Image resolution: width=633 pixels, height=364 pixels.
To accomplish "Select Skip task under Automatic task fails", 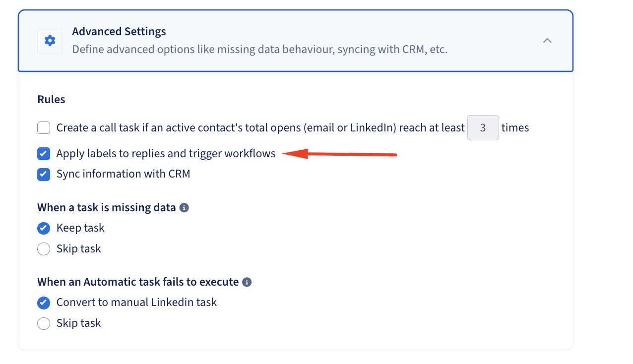I will click(x=44, y=323).
